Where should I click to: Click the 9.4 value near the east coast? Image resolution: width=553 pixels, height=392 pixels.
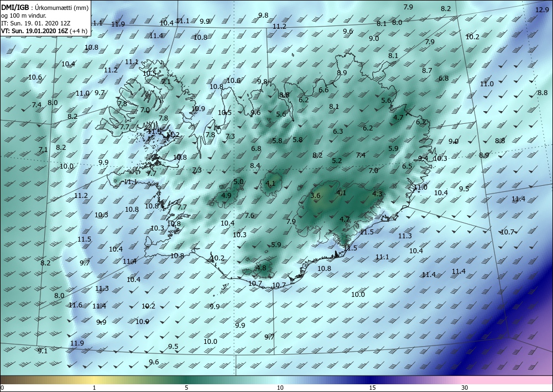click(x=423, y=158)
